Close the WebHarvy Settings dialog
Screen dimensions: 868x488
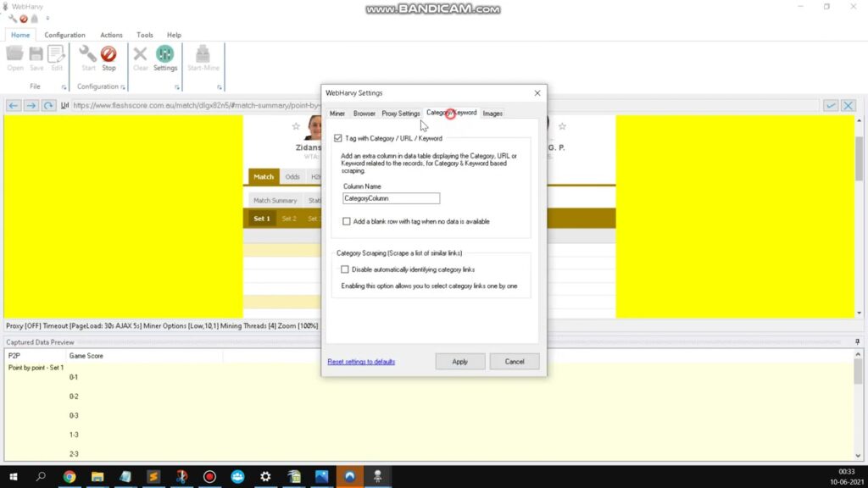tap(537, 93)
